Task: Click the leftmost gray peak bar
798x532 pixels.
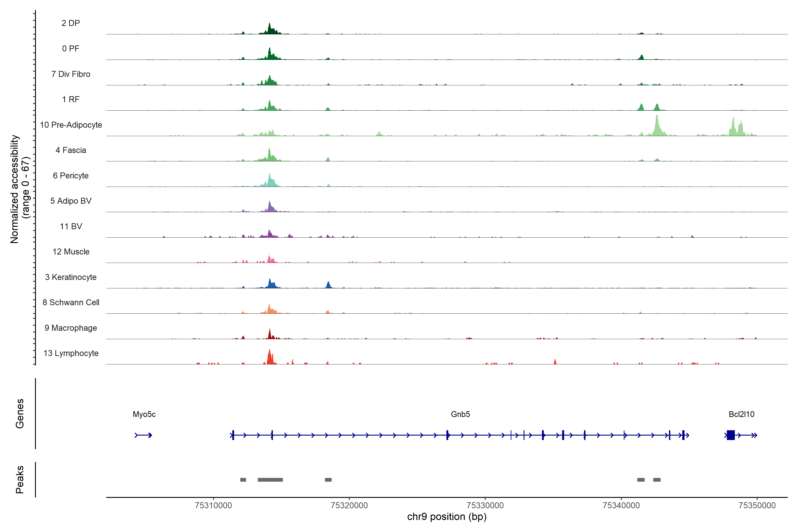Action: 243,480
